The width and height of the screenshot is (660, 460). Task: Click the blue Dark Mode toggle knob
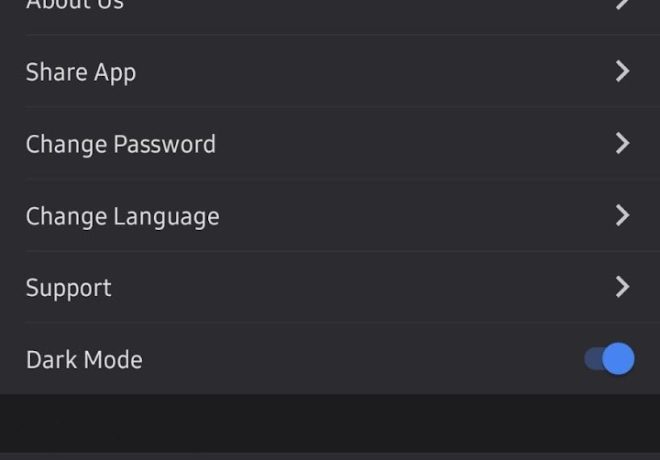pyautogui.click(x=619, y=358)
